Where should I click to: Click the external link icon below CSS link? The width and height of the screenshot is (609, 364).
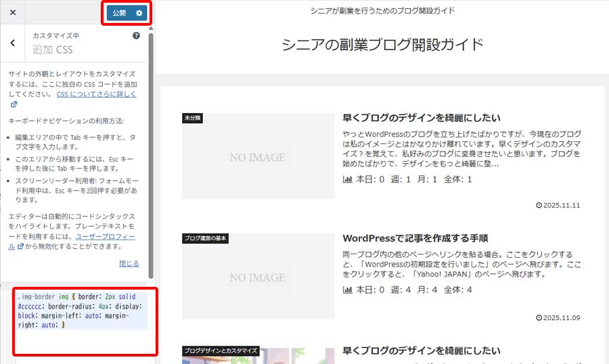pos(14,105)
